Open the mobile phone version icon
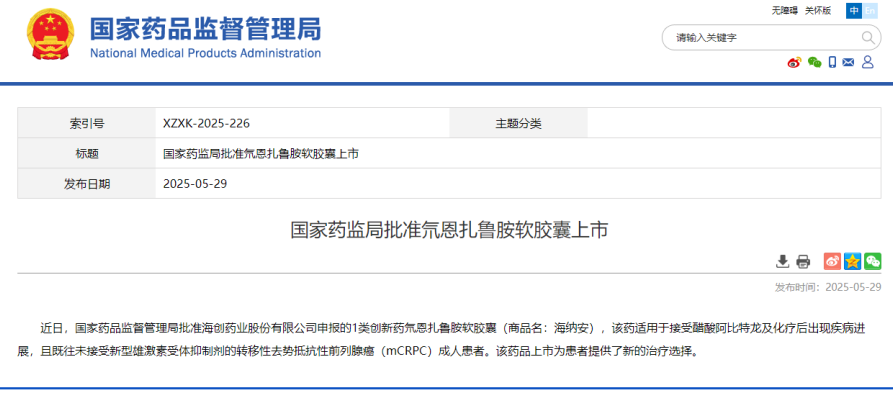The image size is (893, 412). 832,63
